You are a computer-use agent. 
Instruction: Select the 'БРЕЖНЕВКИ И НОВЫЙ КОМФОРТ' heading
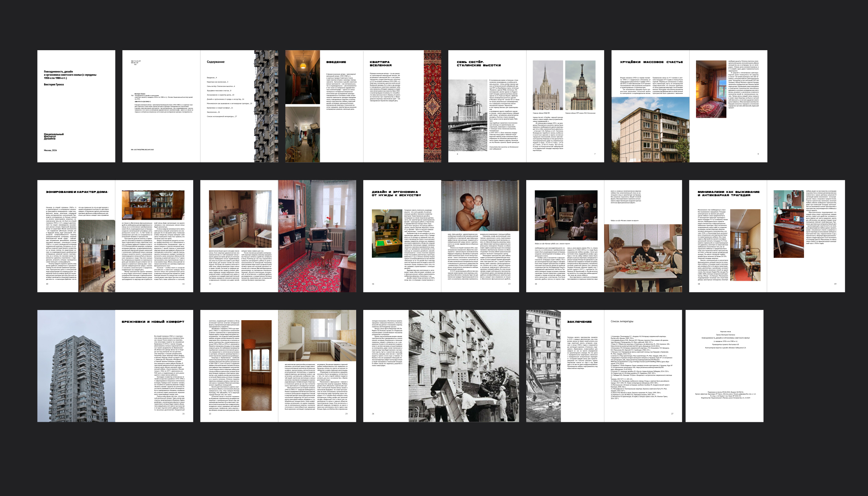[153, 322]
